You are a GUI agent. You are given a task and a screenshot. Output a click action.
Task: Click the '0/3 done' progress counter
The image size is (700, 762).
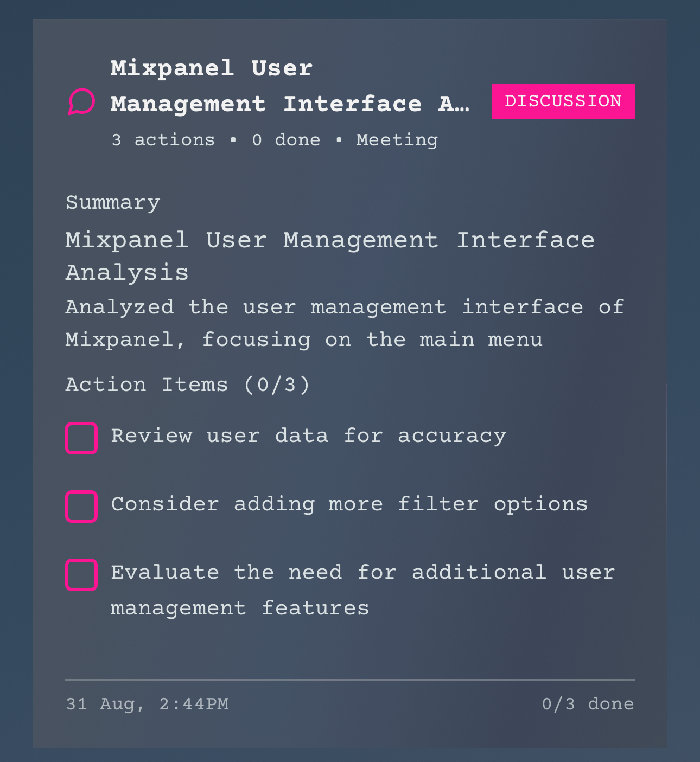coord(588,704)
